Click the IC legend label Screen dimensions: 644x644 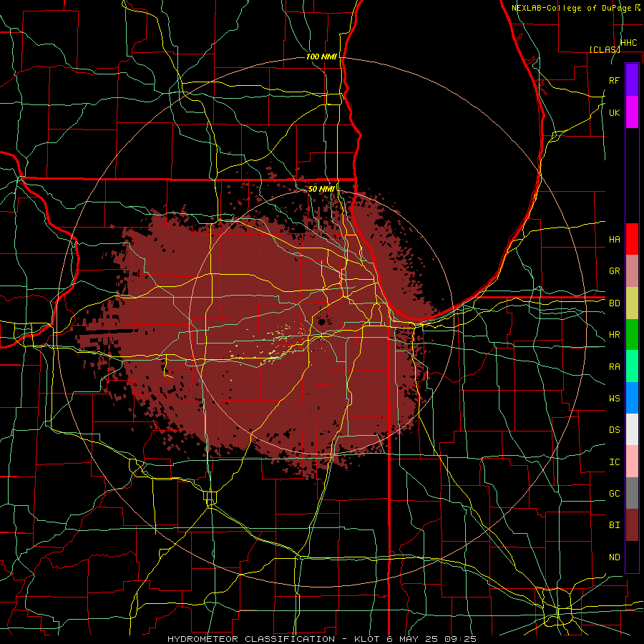click(x=615, y=462)
